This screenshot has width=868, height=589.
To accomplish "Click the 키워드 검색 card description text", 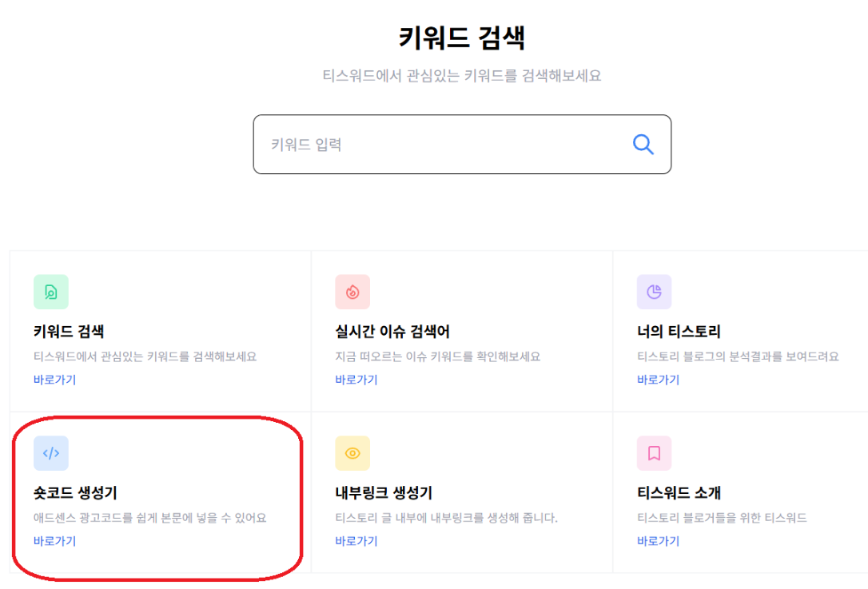I will click(x=145, y=356).
